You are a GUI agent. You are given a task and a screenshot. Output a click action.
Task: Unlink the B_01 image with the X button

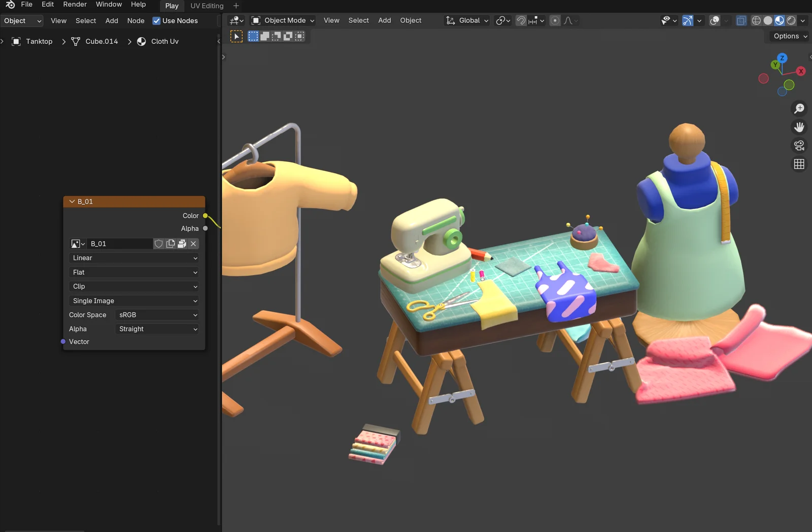(x=193, y=243)
